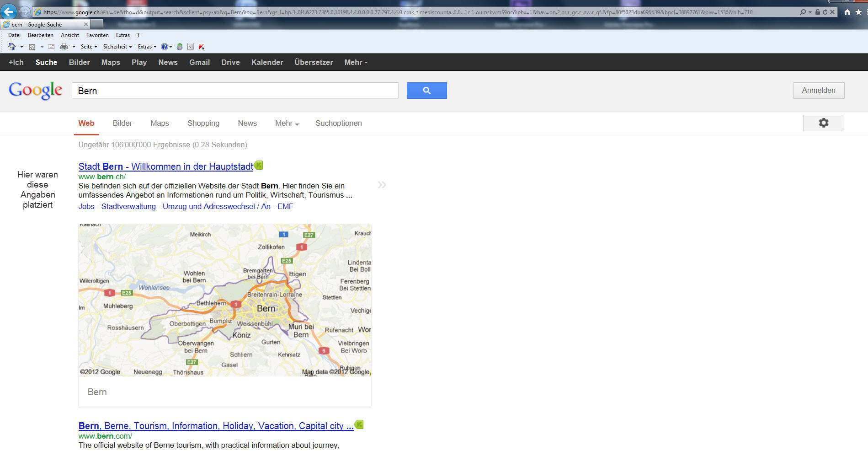
Task: Open 'Stadt Bern - Willkommen in der Hauptstadt' result
Action: point(166,166)
